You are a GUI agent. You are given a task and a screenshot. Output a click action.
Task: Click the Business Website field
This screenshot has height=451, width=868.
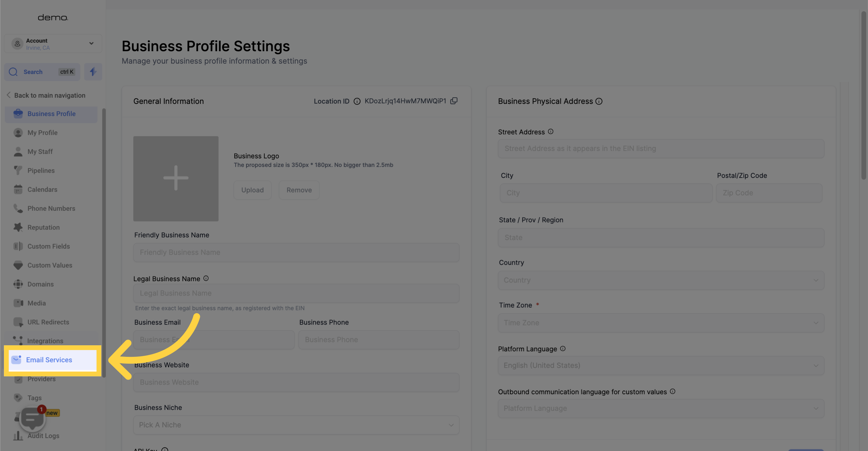296,382
